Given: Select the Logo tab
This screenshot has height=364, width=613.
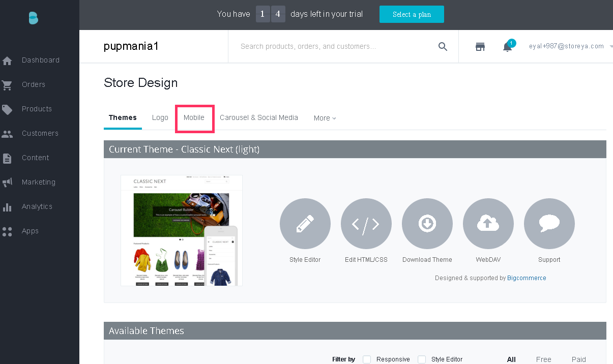Looking at the screenshot, I should pyautogui.click(x=160, y=117).
